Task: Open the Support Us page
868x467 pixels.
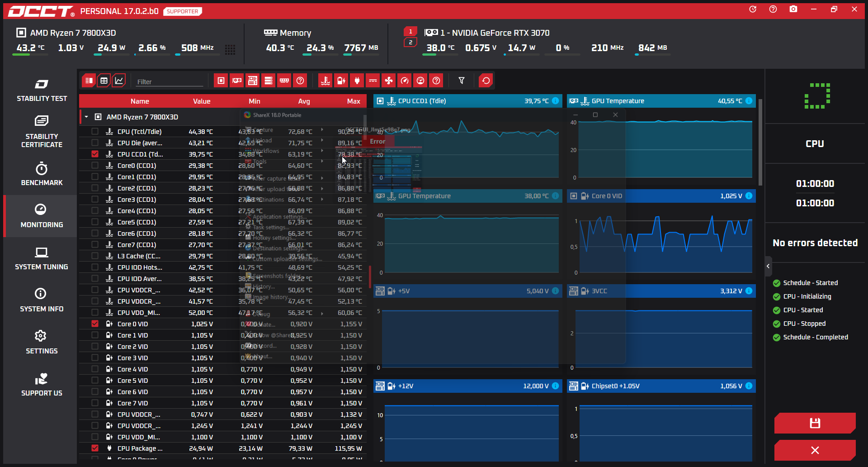Action: (42, 385)
